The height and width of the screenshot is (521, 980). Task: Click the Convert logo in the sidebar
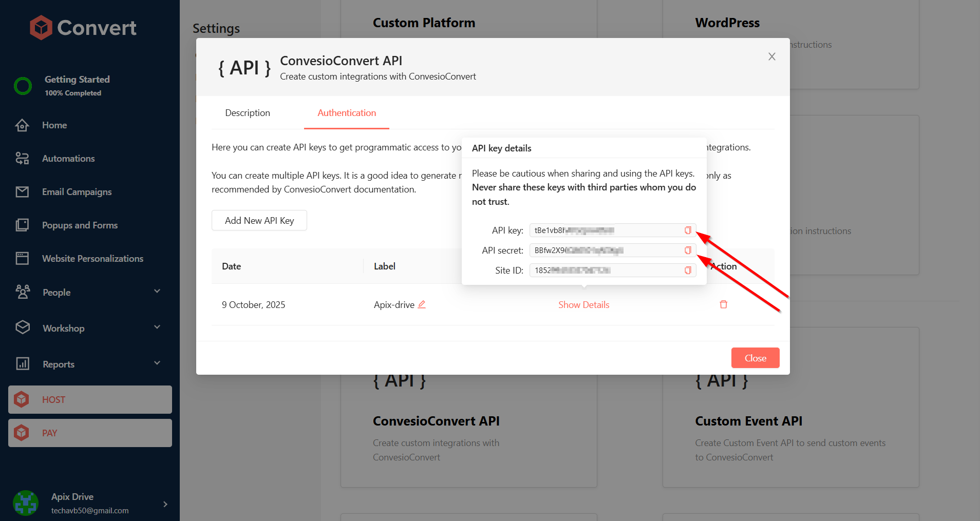click(x=83, y=28)
